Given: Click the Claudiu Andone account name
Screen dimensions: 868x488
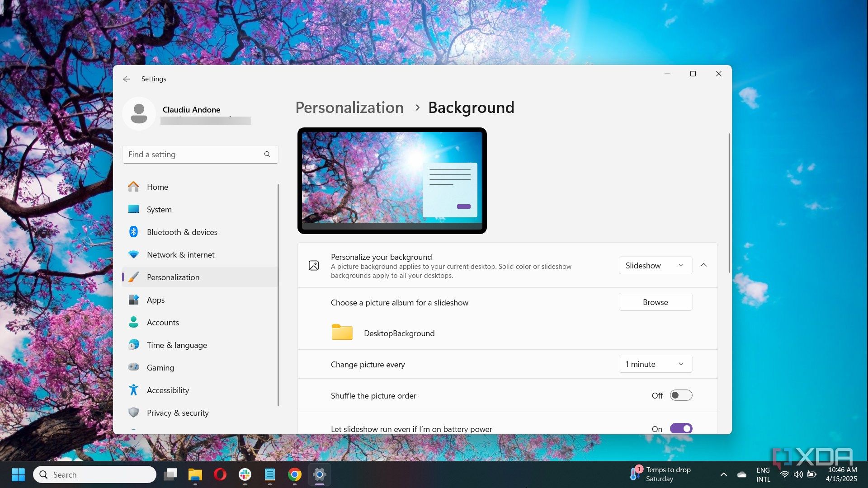Looking at the screenshot, I should (x=191, y=110).
